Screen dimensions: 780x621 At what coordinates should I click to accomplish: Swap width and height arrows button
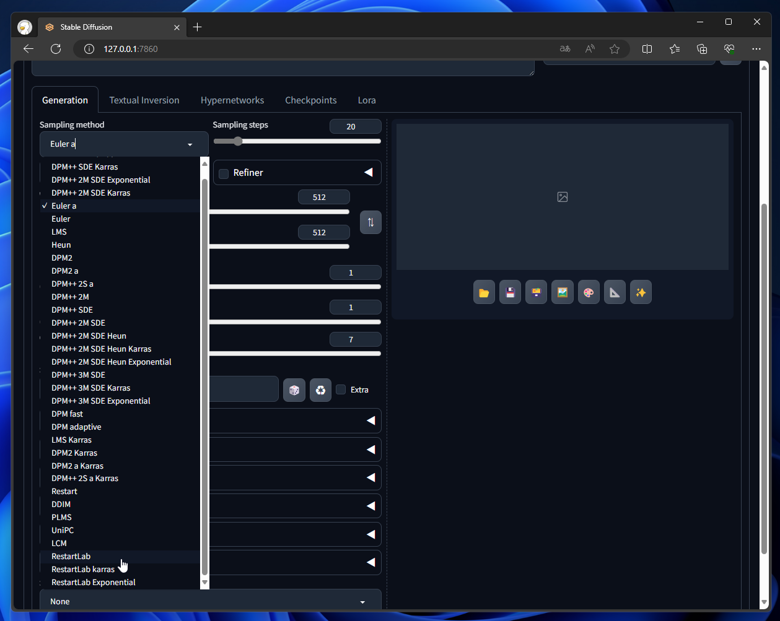[371, 222]
